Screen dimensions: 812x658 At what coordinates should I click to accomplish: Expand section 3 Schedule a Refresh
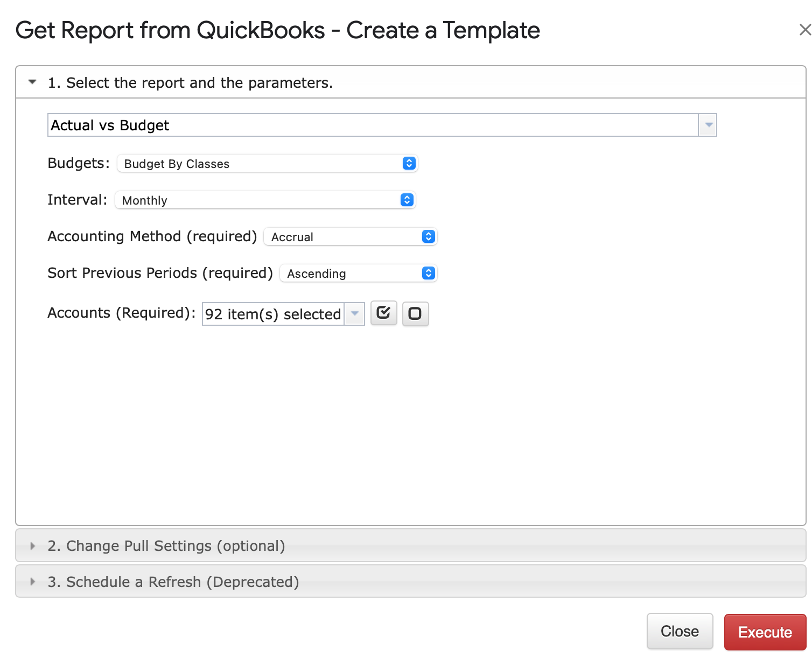click(x=410, y=582)
